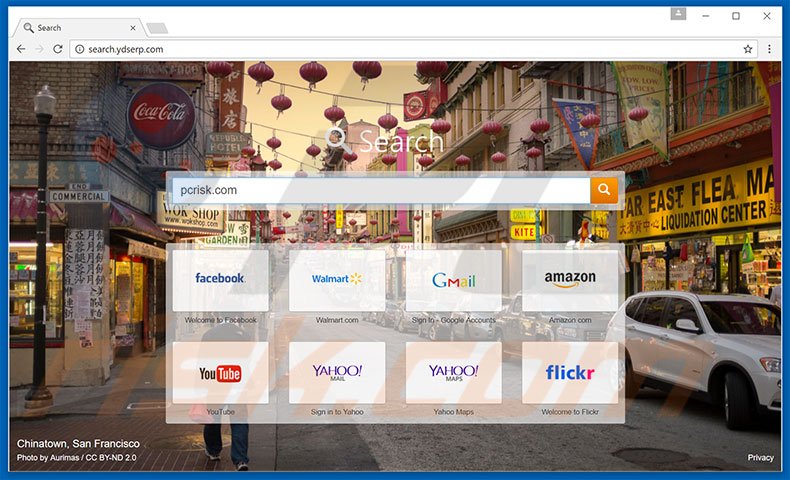Maximize the browser window
This screenshot has width=790, height=480.
coord(736,16)
